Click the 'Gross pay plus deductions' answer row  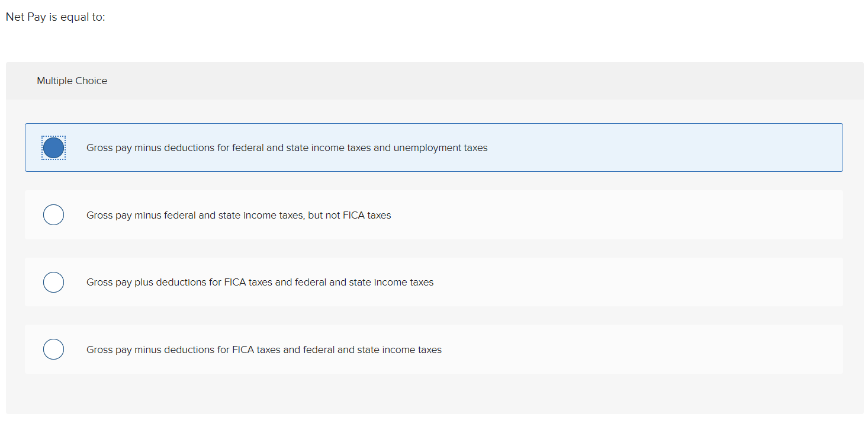[x=261, y=282]
